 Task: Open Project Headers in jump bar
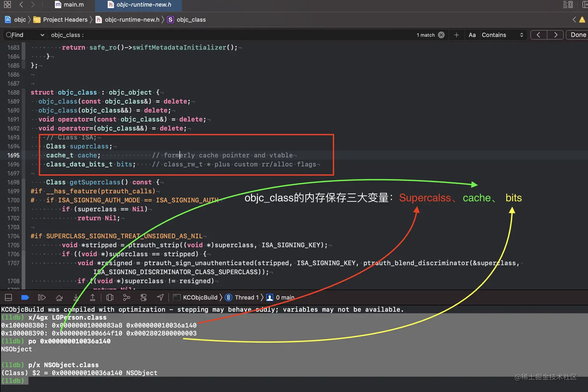pos(60,19)
